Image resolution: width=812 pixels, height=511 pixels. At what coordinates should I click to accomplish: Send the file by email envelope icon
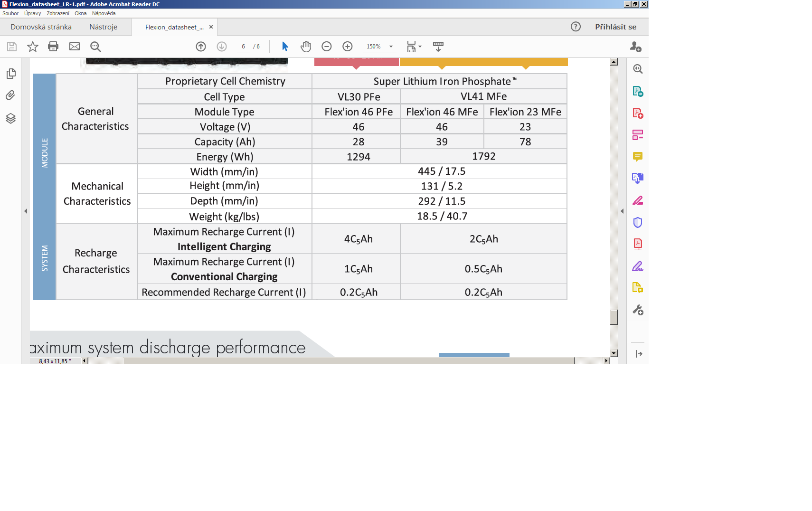(x=75, y=47)
